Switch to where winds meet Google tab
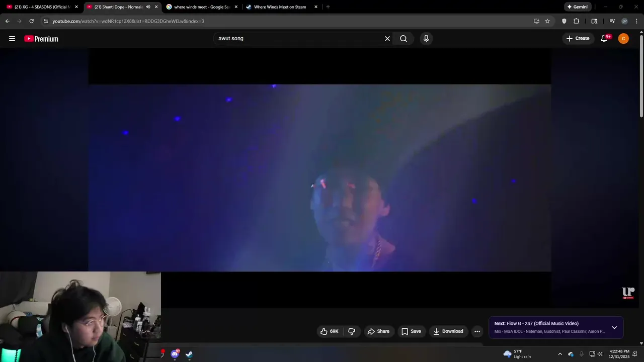The width and height of the screenshot is (644, 362). [x=201, y=7]
